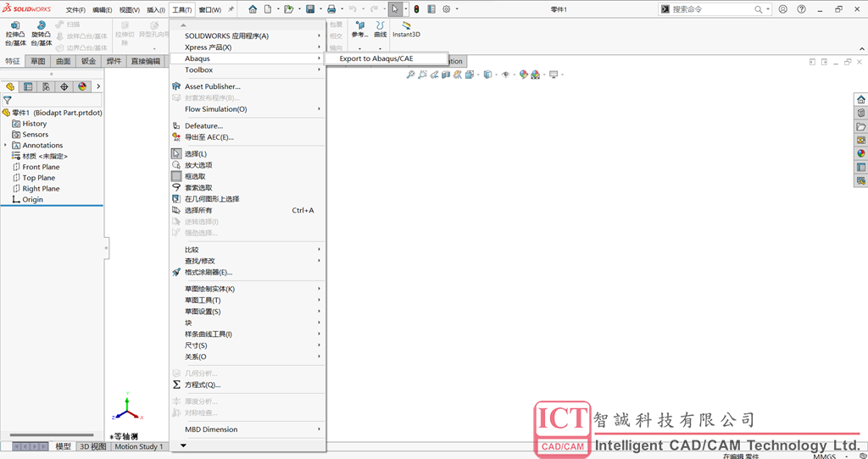Switch to the DisplayManager color wheel tab
The image size is (868, 459).
82,86
